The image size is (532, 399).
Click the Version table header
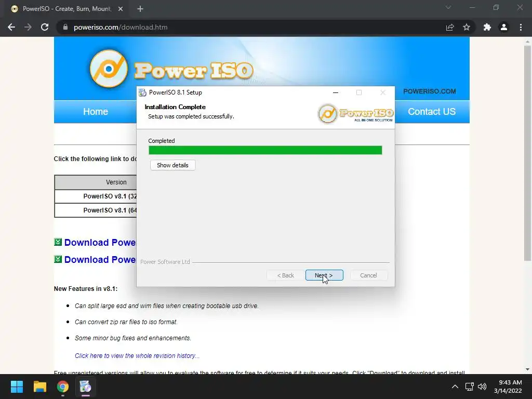click(96, 182)
